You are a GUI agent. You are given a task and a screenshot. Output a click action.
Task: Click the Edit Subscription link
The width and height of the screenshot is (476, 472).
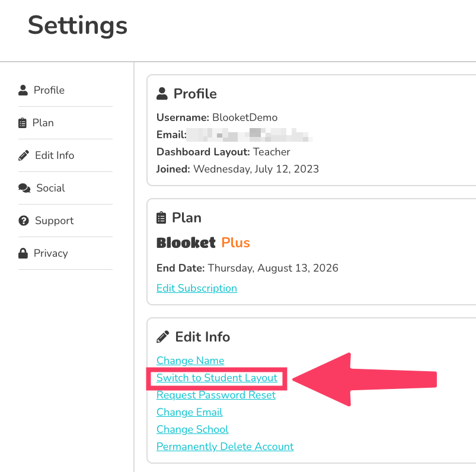coord(197,288)
